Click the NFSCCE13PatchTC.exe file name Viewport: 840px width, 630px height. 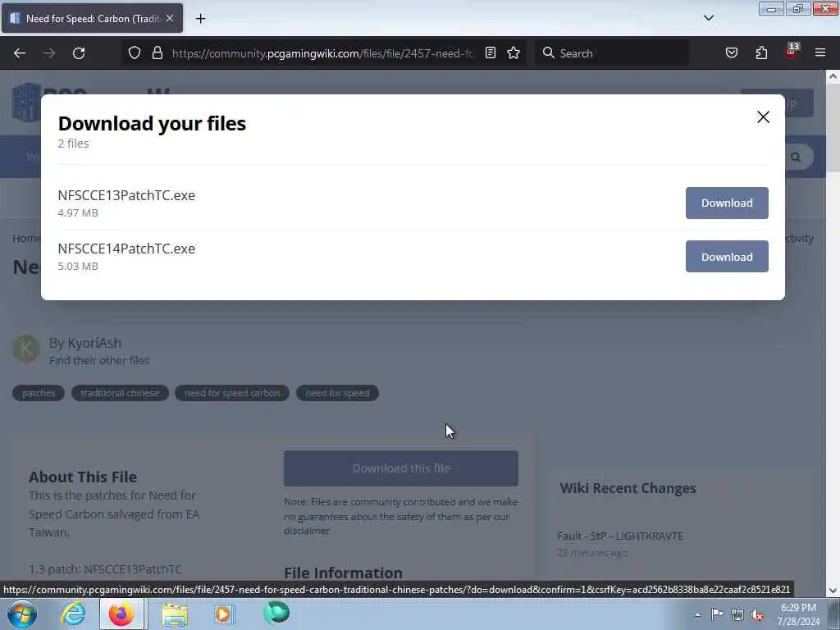click(126, 195)
